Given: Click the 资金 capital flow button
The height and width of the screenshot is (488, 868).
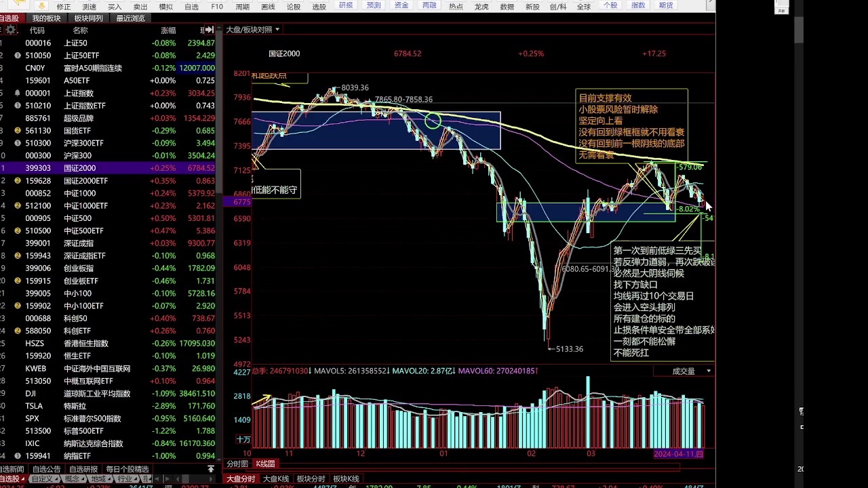Looking at the screenshot, I should pos(401,5).
